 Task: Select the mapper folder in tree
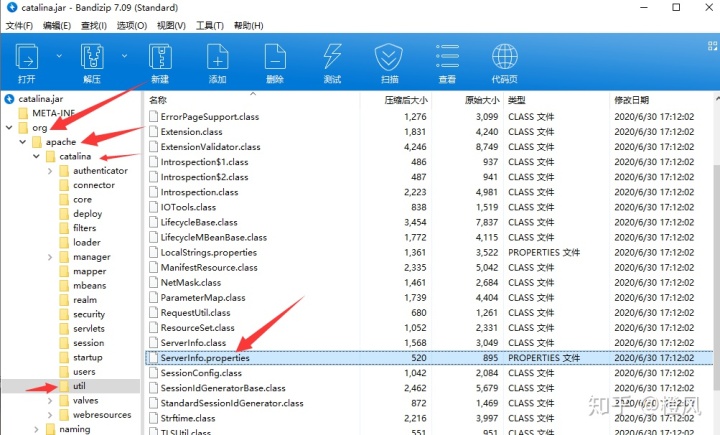(90, 271)
